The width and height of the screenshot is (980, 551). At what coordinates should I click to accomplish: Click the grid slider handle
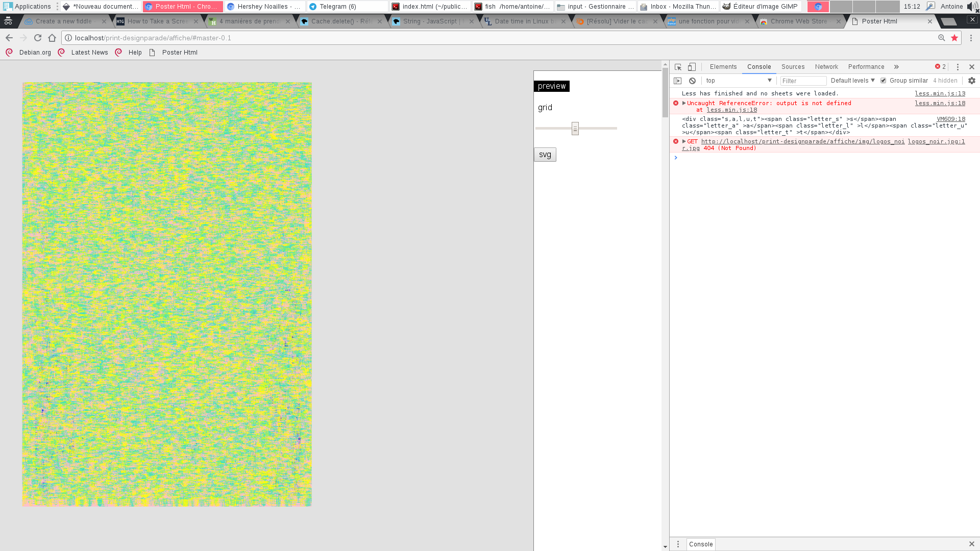tap(575, 129)
